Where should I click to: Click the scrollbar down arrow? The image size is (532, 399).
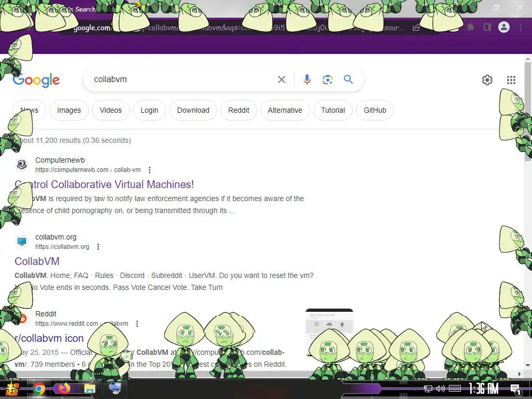pyautogui.click(x=528, y=365)
